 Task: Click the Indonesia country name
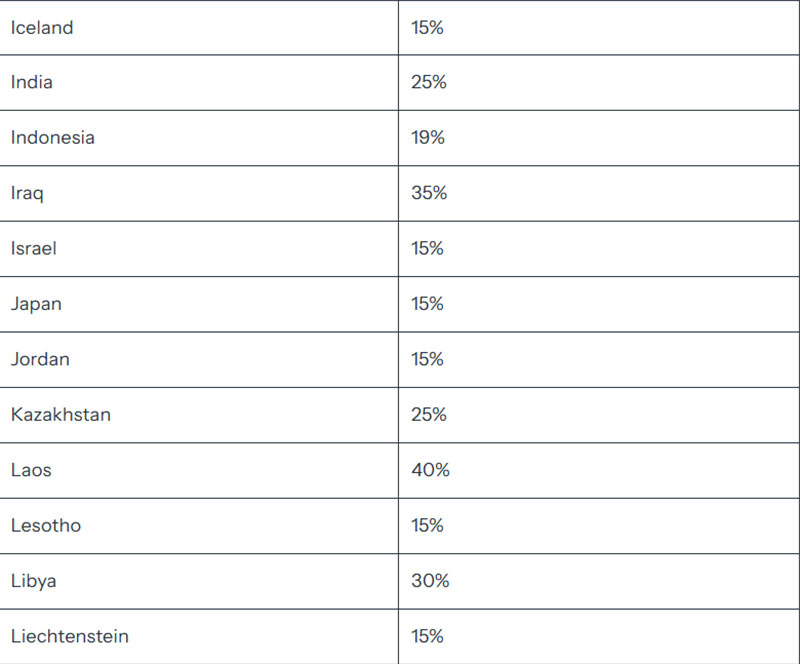tap(53, 138)
